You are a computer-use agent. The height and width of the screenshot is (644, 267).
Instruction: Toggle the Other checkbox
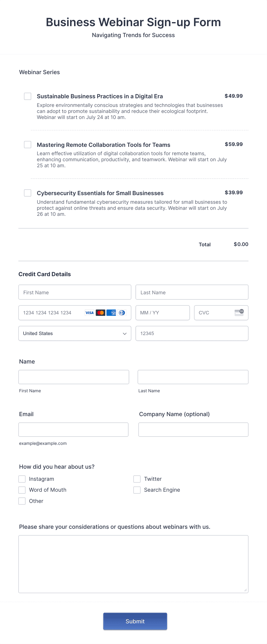(22, 501)
